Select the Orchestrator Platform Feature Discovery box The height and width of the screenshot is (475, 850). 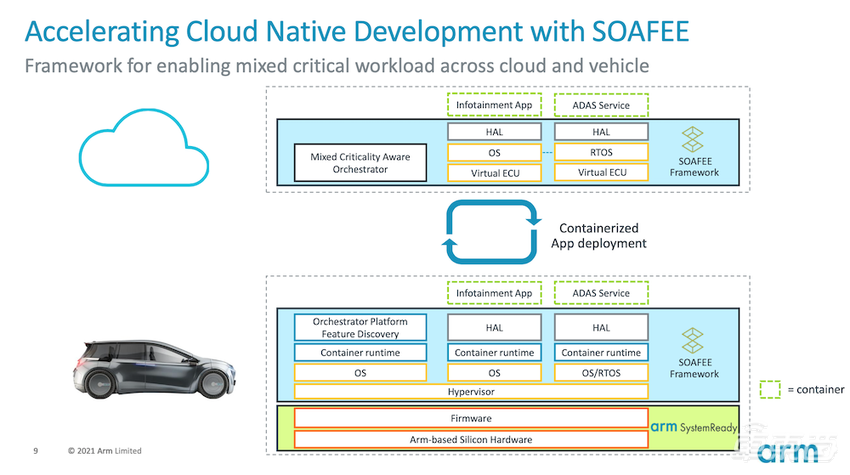361,327
